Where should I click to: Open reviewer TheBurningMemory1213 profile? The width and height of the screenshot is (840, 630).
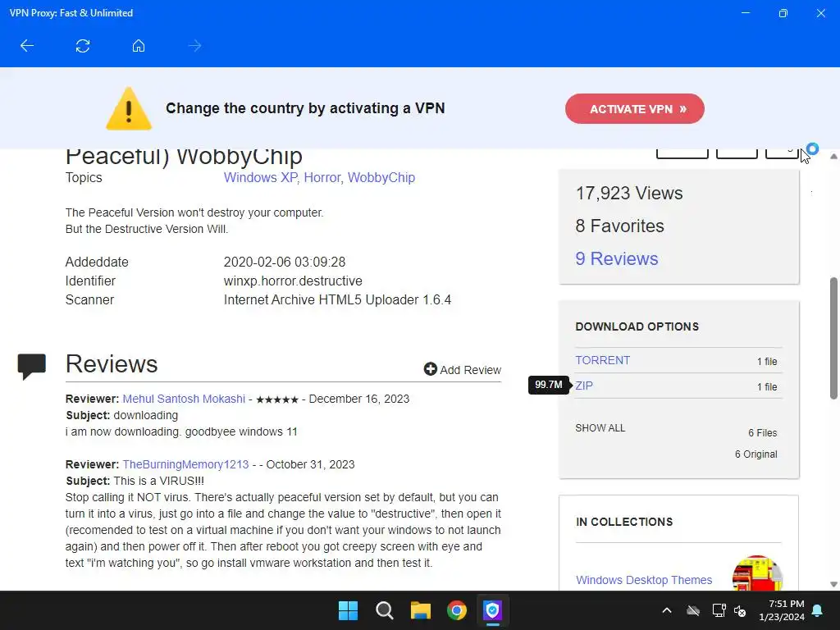tap(185, 464)
